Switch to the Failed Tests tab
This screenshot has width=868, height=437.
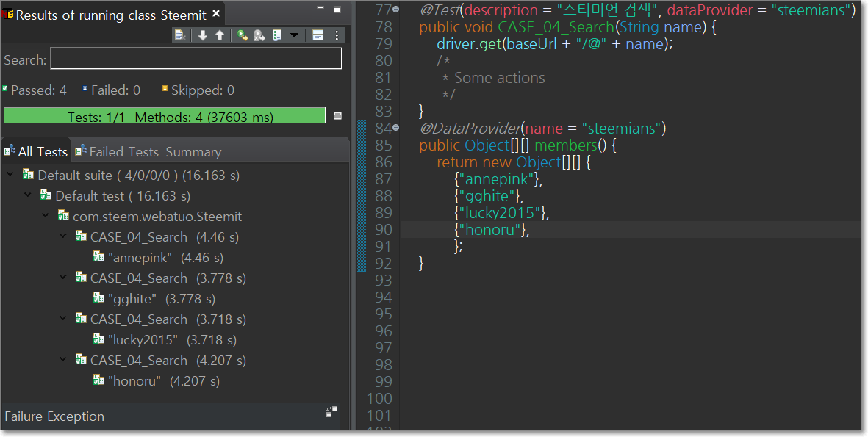(x=117, y=151)
